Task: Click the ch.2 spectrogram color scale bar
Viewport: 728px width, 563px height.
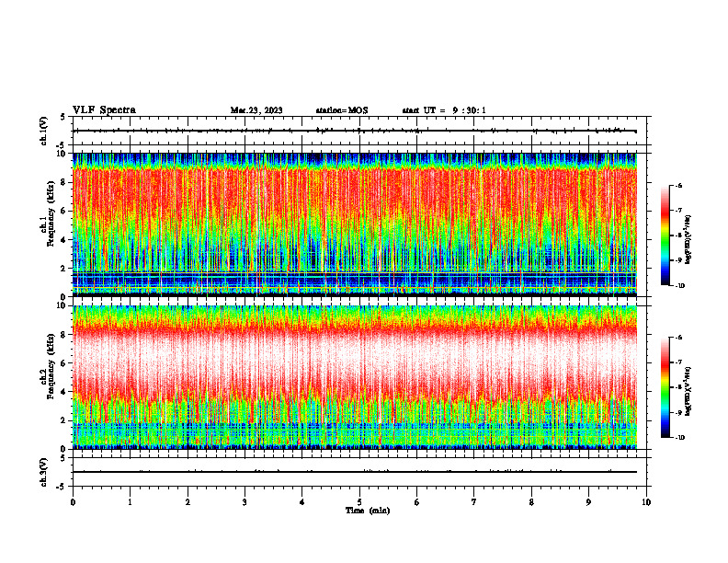Action: [x=665, y=387]
